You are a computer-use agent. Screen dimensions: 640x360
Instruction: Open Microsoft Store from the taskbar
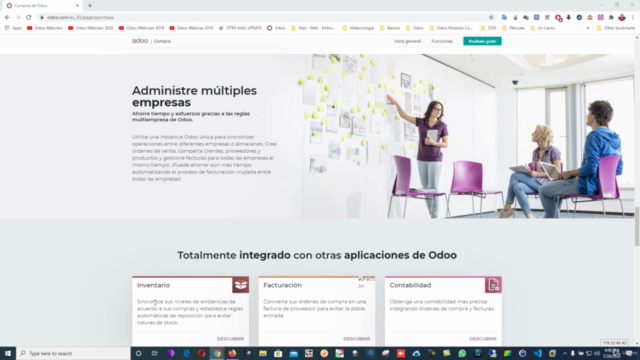click(278, 353)
